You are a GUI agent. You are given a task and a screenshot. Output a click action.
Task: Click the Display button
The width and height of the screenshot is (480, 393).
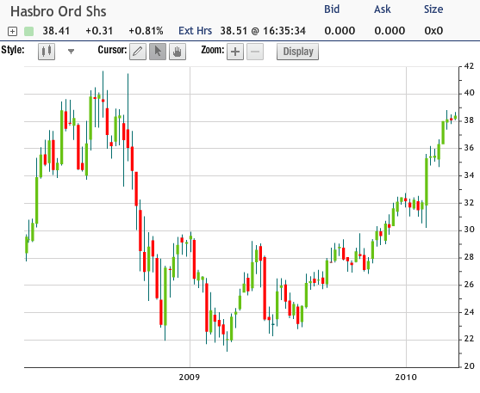tap(298, 51)
